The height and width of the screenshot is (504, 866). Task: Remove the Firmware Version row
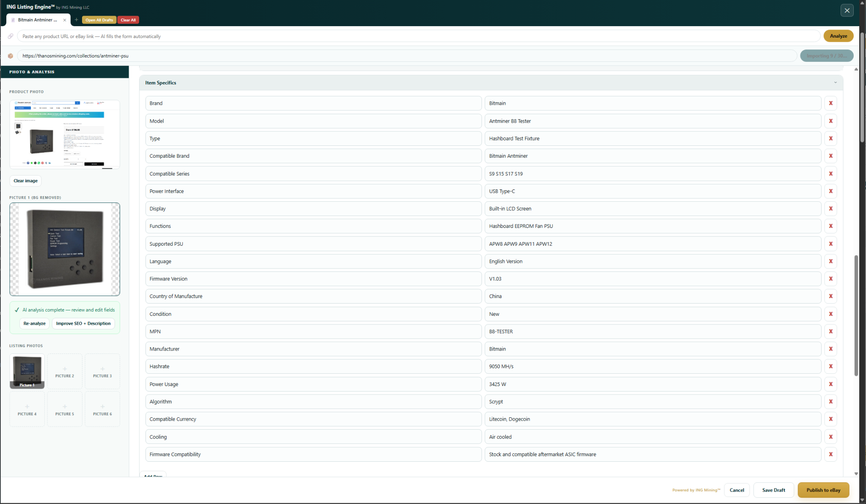(830, 279)
